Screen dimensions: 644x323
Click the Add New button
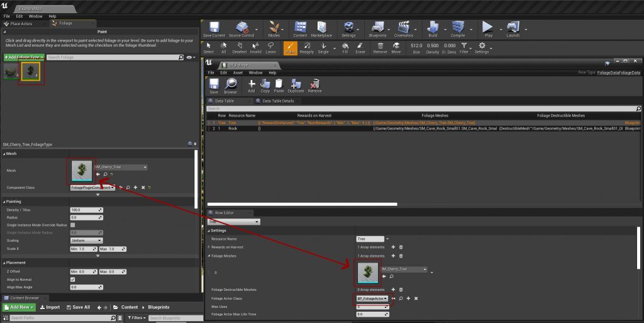coord(19,307)
